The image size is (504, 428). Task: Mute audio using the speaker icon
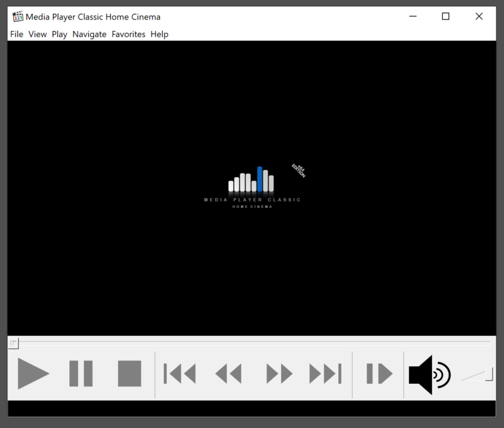[428, 374]
